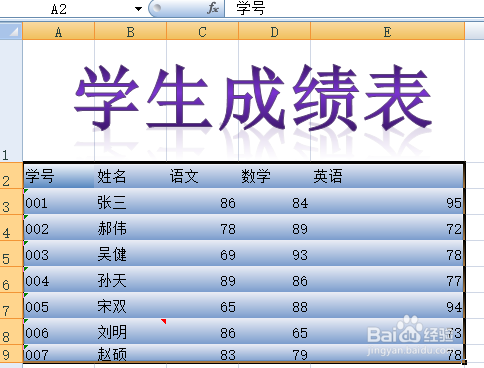The width and height of the screenshot is (484, 368).
Task: Click 张三's 数学 score 84
Action: [x=275, y=202]
